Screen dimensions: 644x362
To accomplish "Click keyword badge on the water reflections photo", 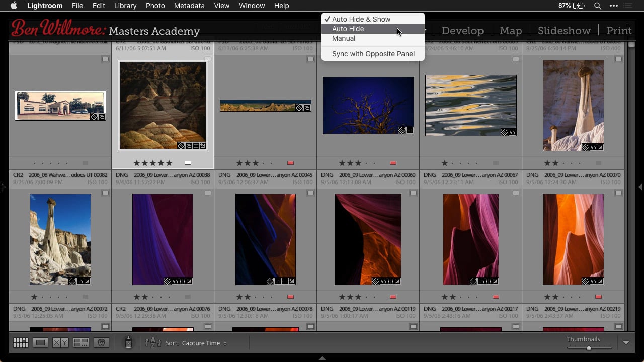I will [x=505, y=132].
